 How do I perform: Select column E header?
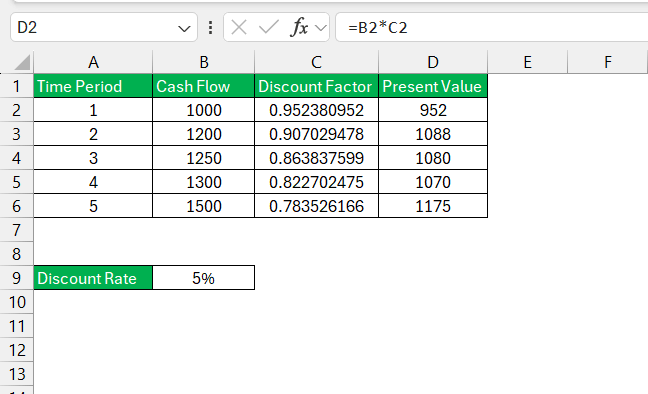tap(528, 62)
